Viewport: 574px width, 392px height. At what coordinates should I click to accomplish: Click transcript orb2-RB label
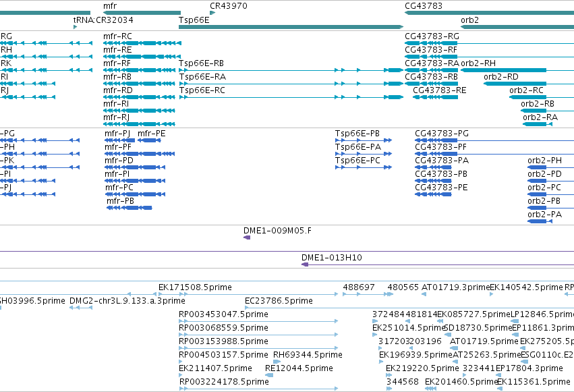point(538,104)
